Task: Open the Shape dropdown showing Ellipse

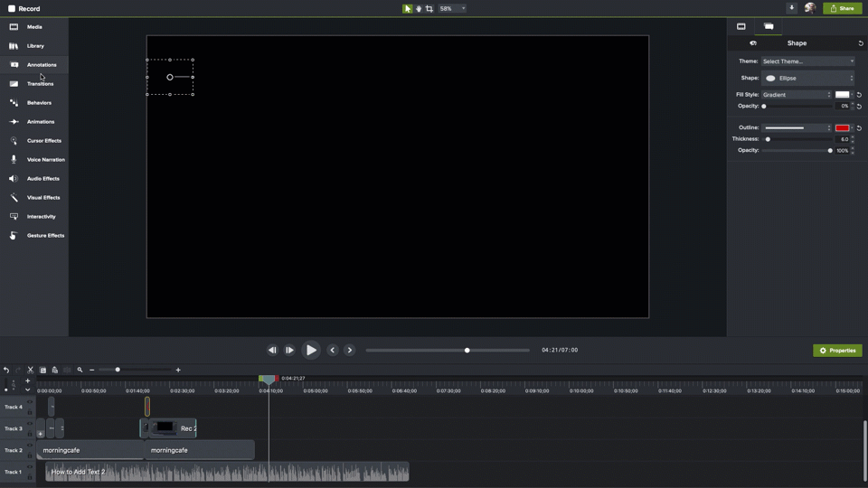Action: [808, 78]
